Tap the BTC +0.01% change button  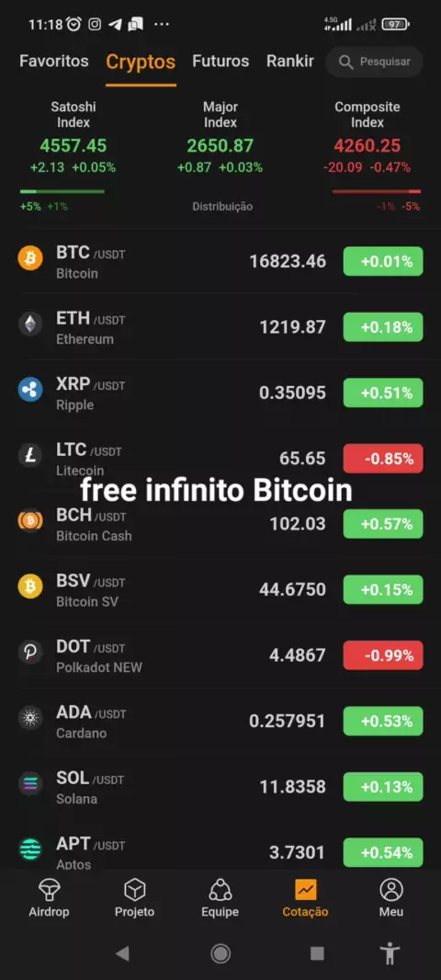click(383, 261)
